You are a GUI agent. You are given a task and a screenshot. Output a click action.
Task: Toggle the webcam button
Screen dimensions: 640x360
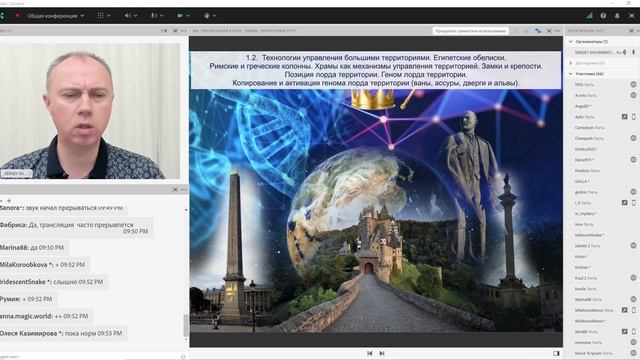[x=180, y=16]
